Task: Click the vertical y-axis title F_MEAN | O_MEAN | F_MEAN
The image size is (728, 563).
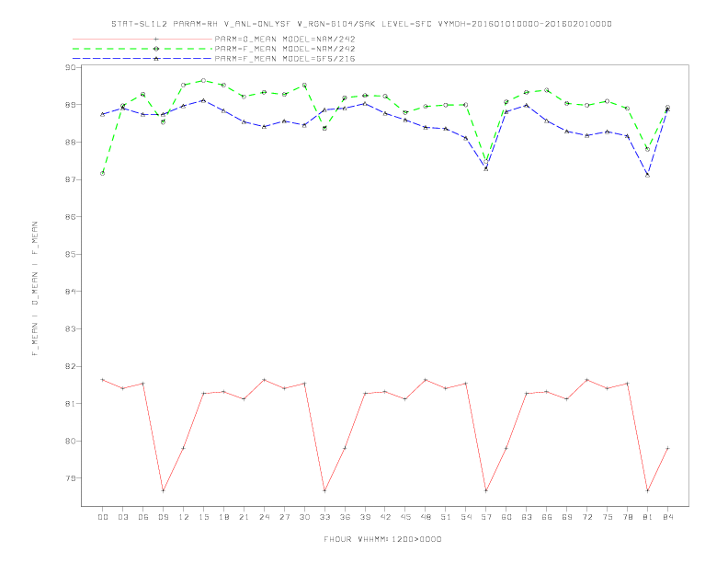Action: pyautogui.click(x=35, y=289)
